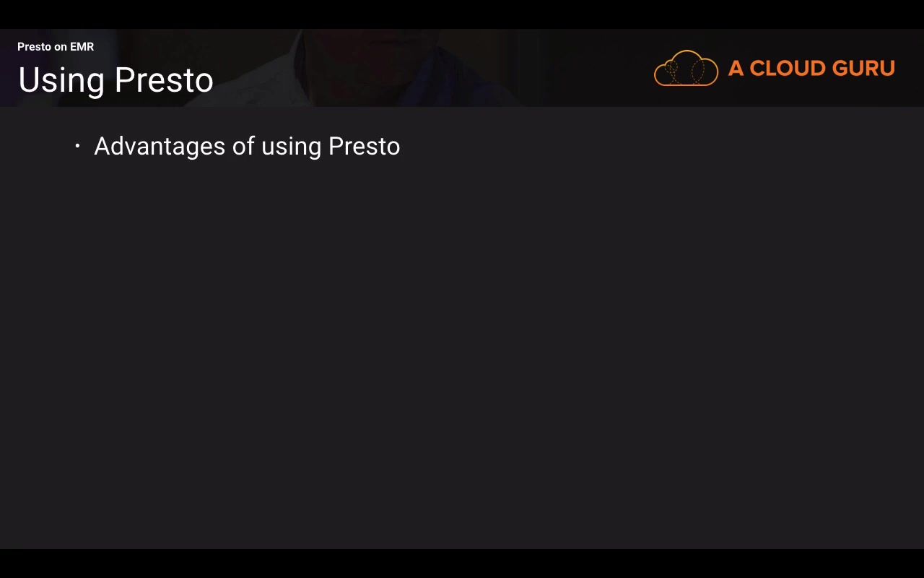This screenshot has width=924, height=578.
Task: Click the bullet dot before "Advantages"
Action: coord(77,147)
